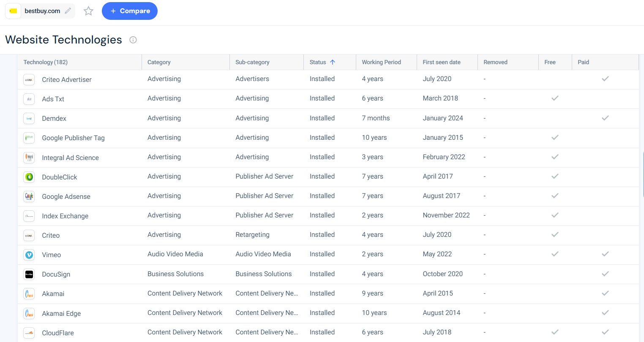Viewport: 644px width, 342px height.
Task: Click Free checkmark in Vimeo row
Action: 555,254
